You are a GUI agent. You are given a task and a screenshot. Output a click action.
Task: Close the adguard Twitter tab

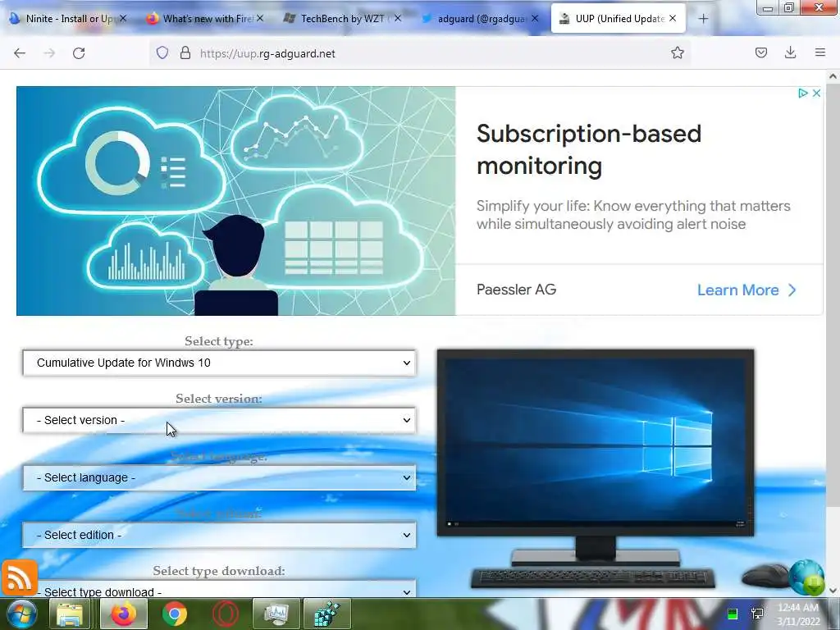tap(535, 18)
